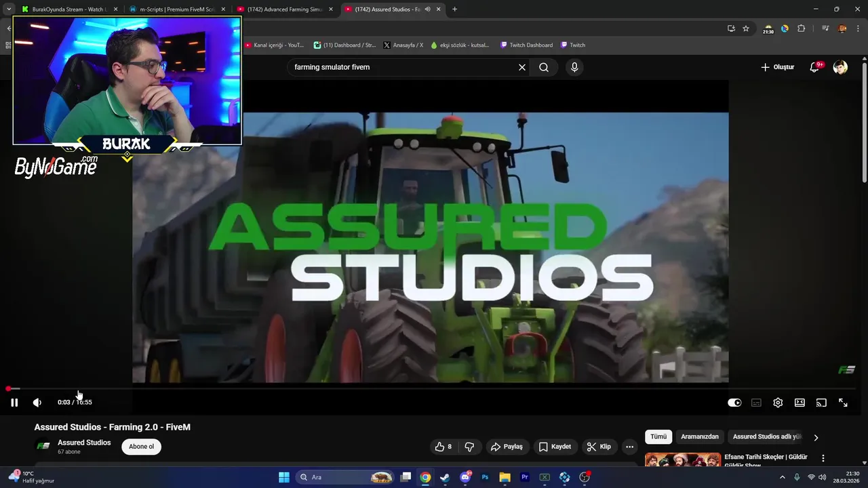868x488 pixels.
Task: Open the Efsane Tarihi Skeçler thumbnail
Action: pos(683,460)
